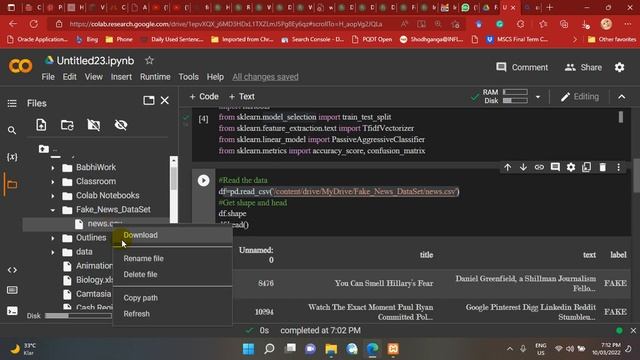Open RAM Disk runtime dropdown arrow
Screen dimensions: 640x360
tap(538, 97)
